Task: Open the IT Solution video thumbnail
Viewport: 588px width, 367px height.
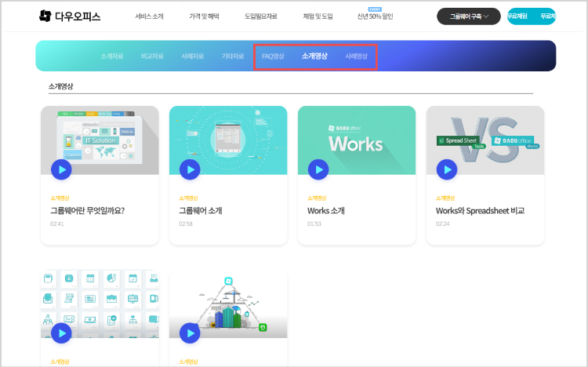Action: point(100,140)
